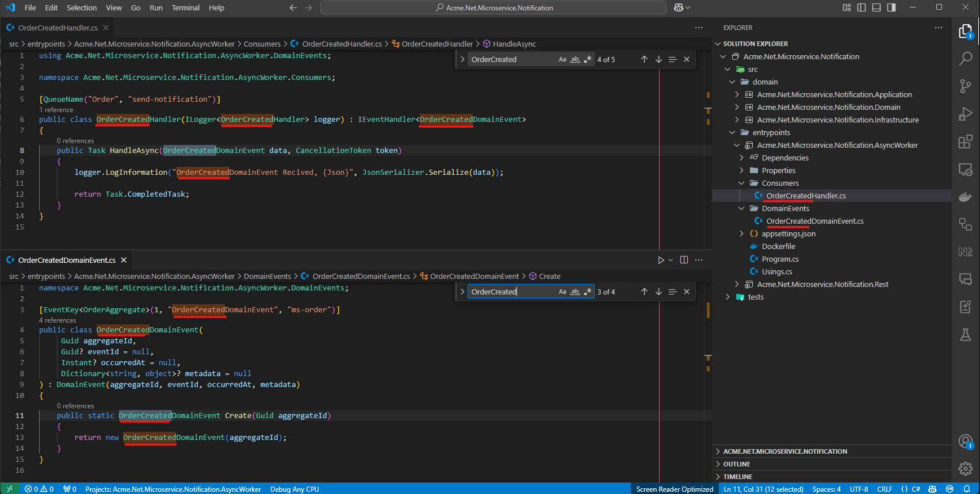This screenshot has width=980, height=494.
Task: Open the run button dropdown arrow
Action: [671, 260]
